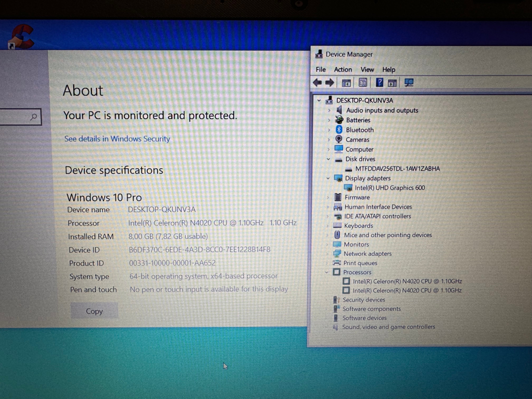The height and width of the screenshot is (399, 532).
Task: Select the Software components icon
Action: (336, 309)
